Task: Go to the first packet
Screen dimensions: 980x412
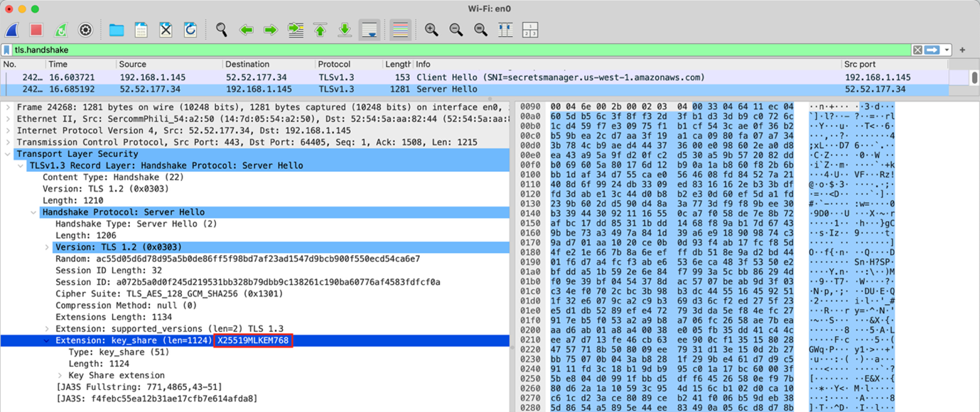Action: pyautogui.click(x=320, y=29)
